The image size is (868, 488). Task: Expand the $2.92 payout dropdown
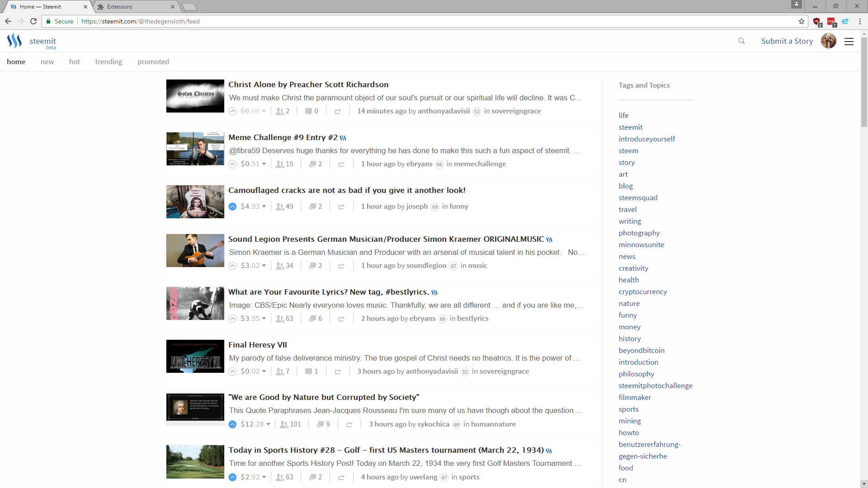253,477
